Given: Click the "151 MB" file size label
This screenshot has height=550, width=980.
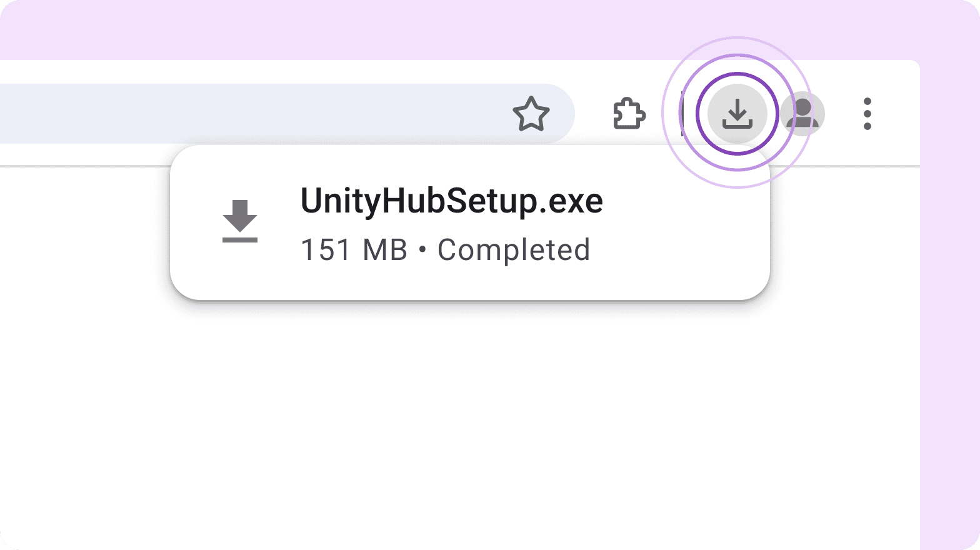Looking at the screenshot, I should point(354,250).
